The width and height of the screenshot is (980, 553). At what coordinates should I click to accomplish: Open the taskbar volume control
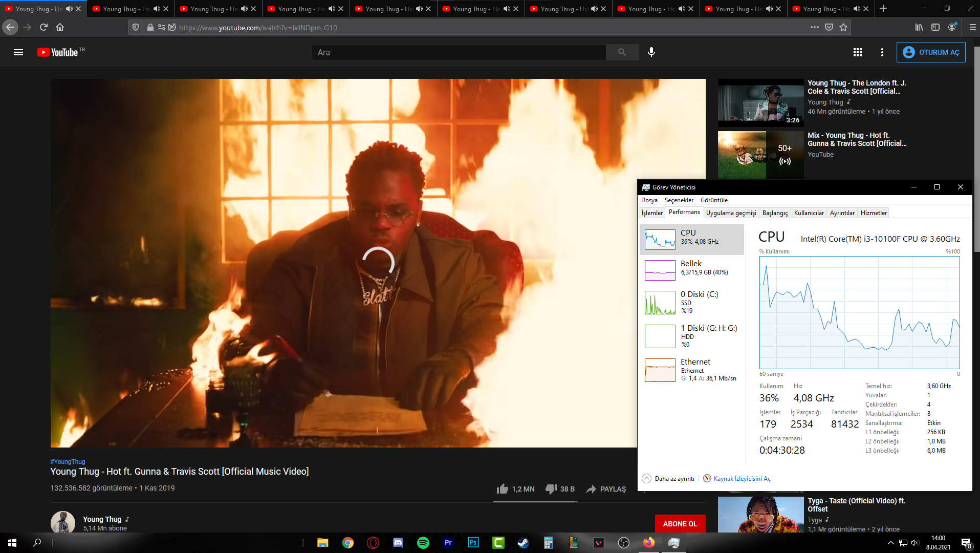tap(916, 543)
